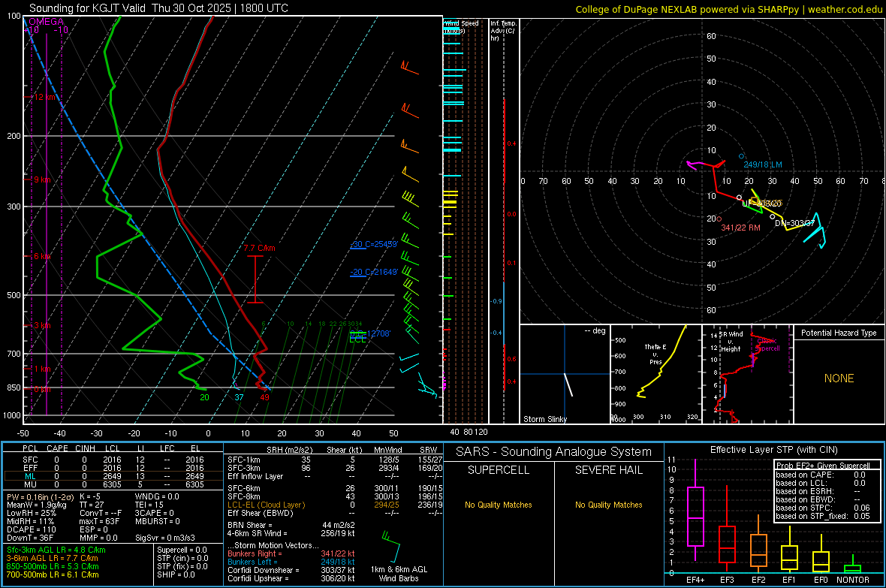Click the 'Theta-E v. Pres' inset label
Screen dimensions: 886x588
[655, 354]
